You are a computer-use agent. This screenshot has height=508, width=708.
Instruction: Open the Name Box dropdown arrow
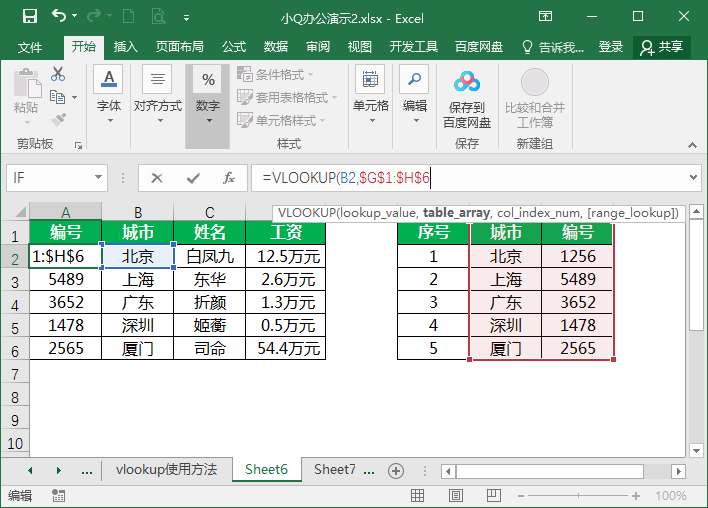(x=98, y=177)
